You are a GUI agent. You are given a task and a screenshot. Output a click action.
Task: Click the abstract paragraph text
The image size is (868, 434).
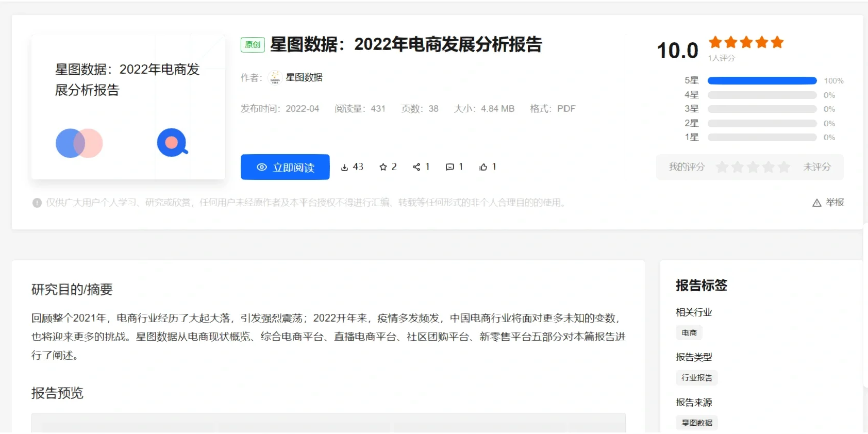click(x=328, y=337)
